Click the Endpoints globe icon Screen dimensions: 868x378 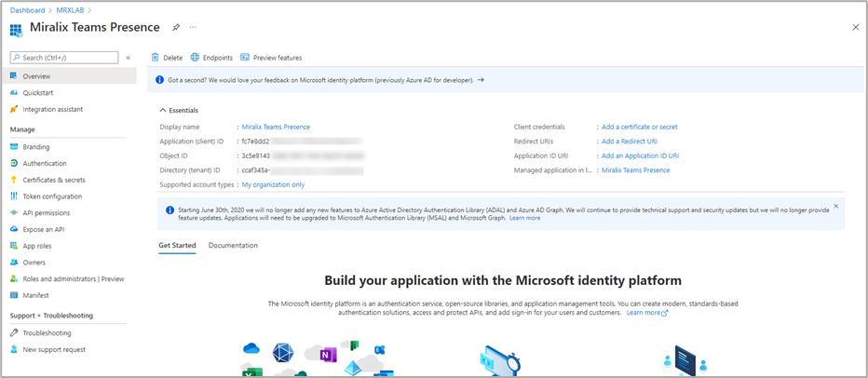pyautogui.click(x=195, y=57)
